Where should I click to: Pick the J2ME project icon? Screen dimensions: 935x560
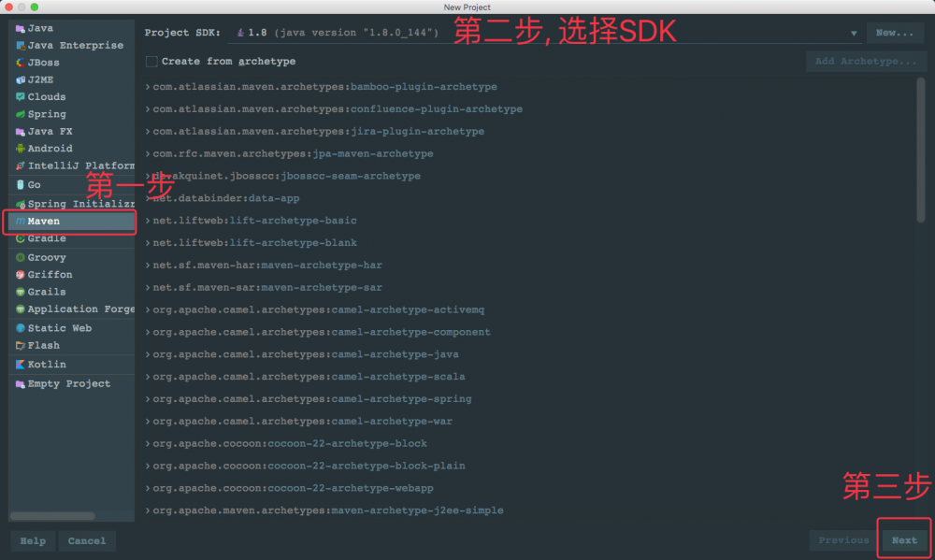pyautogui.click(x=21, y=79)
